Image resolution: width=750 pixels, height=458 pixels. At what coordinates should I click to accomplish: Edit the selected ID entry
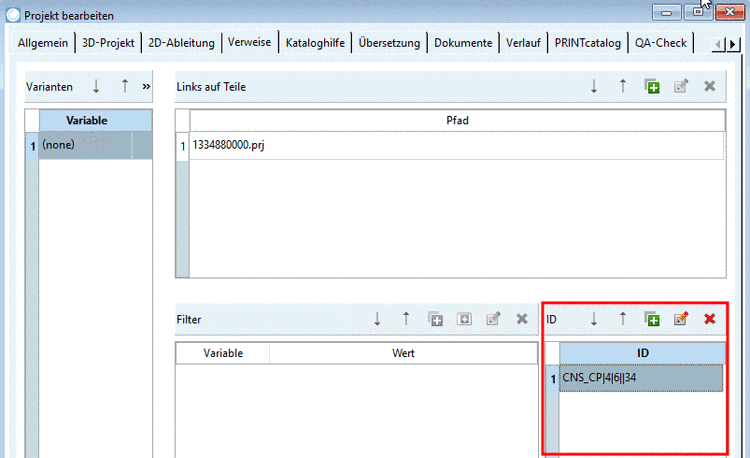[681, 319]
